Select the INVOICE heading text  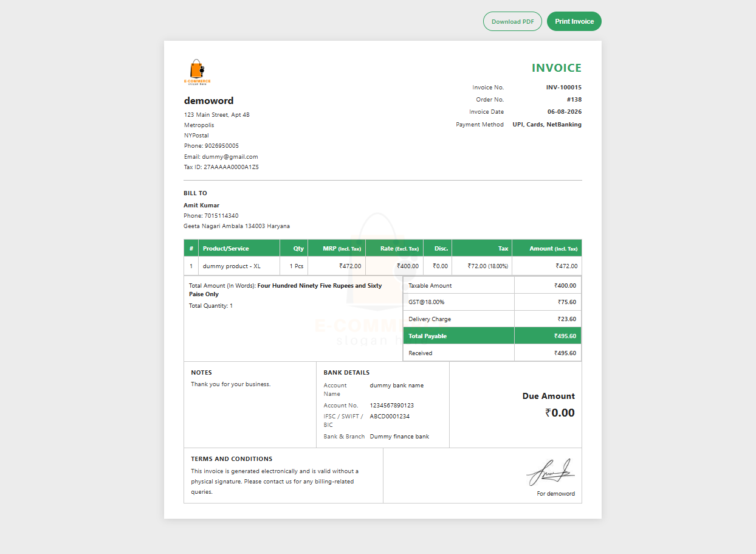click(x=557, y=68)
